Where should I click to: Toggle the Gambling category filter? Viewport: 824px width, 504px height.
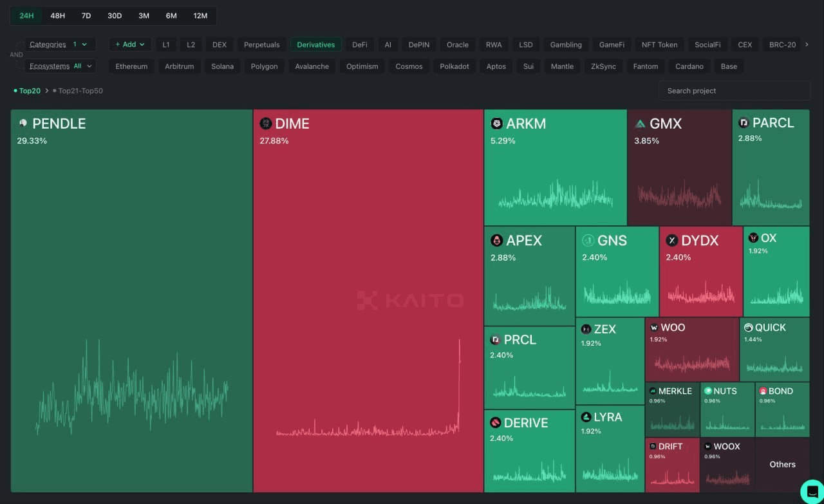566,44
